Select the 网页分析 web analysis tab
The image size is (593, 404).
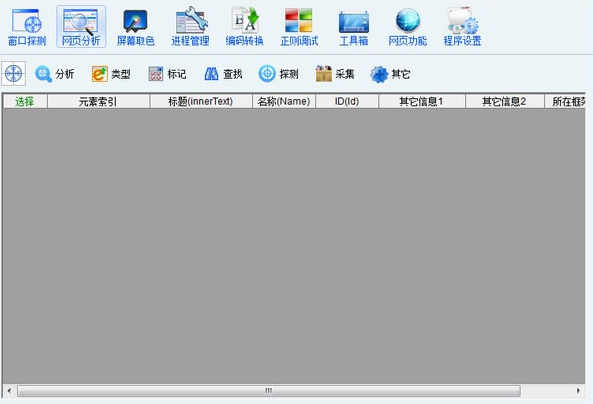click(81, 27)
